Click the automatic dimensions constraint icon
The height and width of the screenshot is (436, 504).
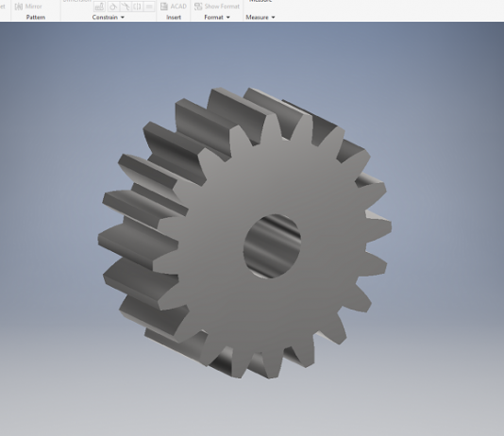click(99, 7)
